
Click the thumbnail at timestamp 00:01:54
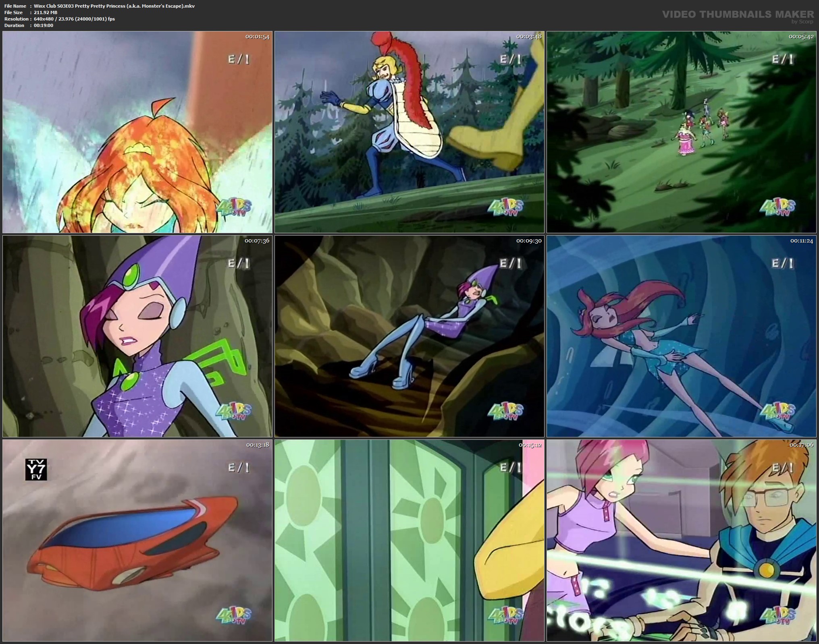click(x=137, y=132)
